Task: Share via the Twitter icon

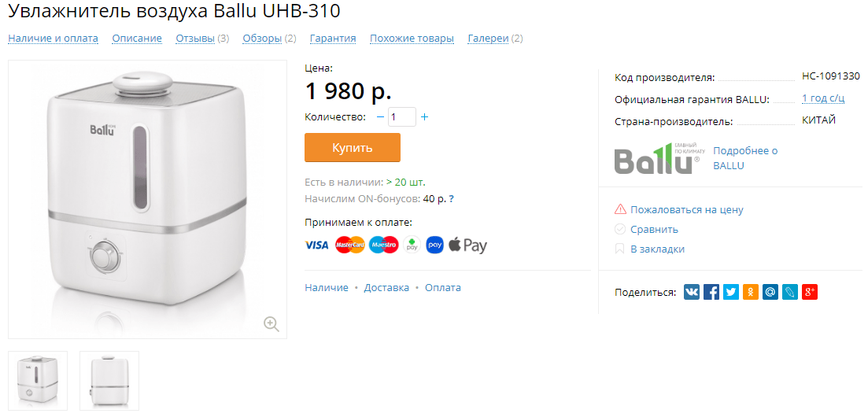Action: (x=731, y=292)
